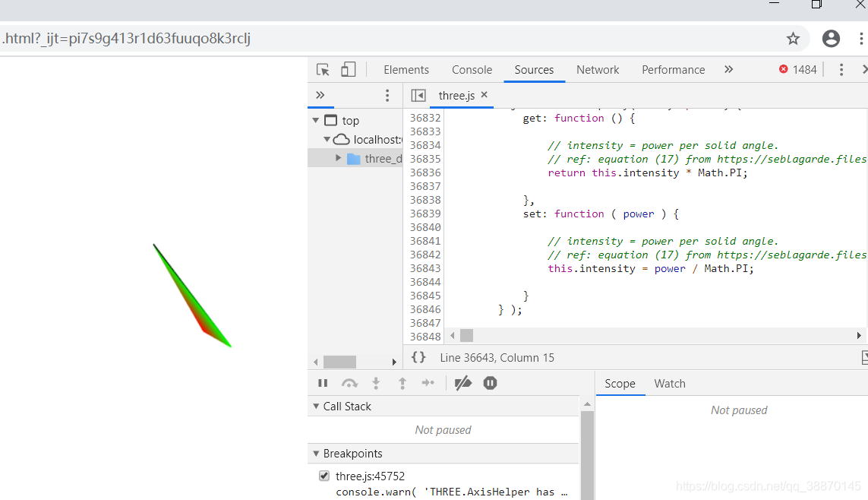Click the 1484 errors indicator
Screen dimensions: 868x500
coord(797,70)
